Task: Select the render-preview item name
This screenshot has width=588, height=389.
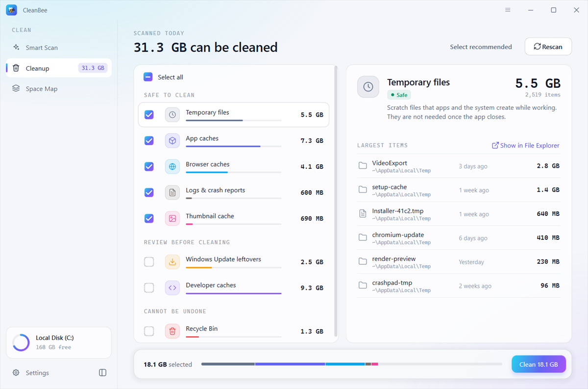Action: point(394,259)
